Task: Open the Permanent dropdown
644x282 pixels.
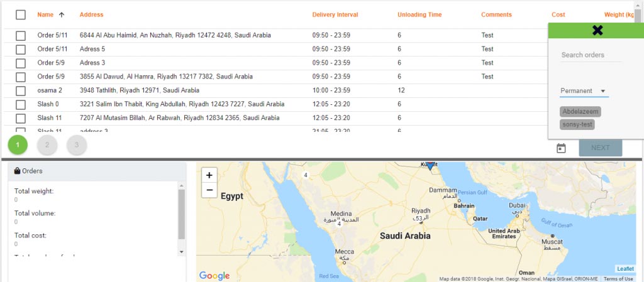Action: point(584,91)
